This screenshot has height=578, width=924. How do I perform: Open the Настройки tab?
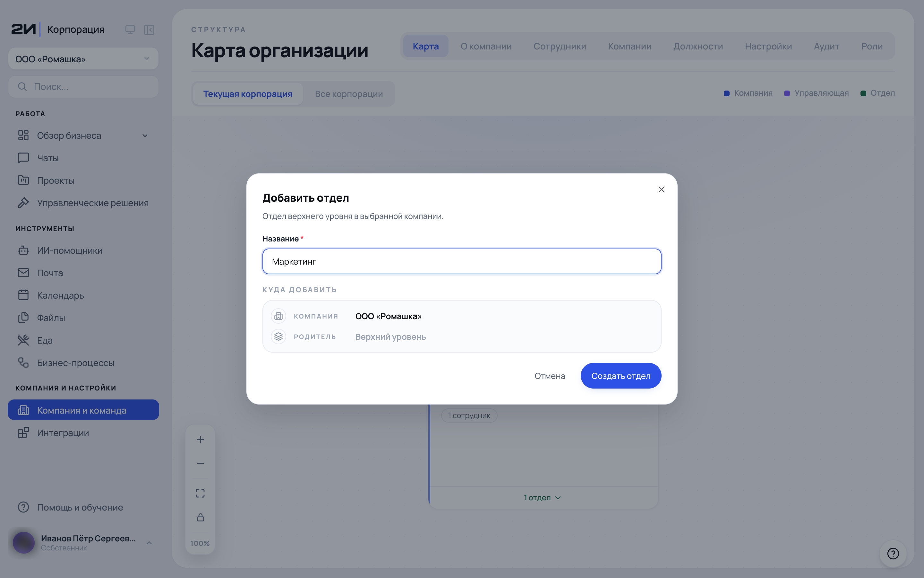click(x=768, y=46)
